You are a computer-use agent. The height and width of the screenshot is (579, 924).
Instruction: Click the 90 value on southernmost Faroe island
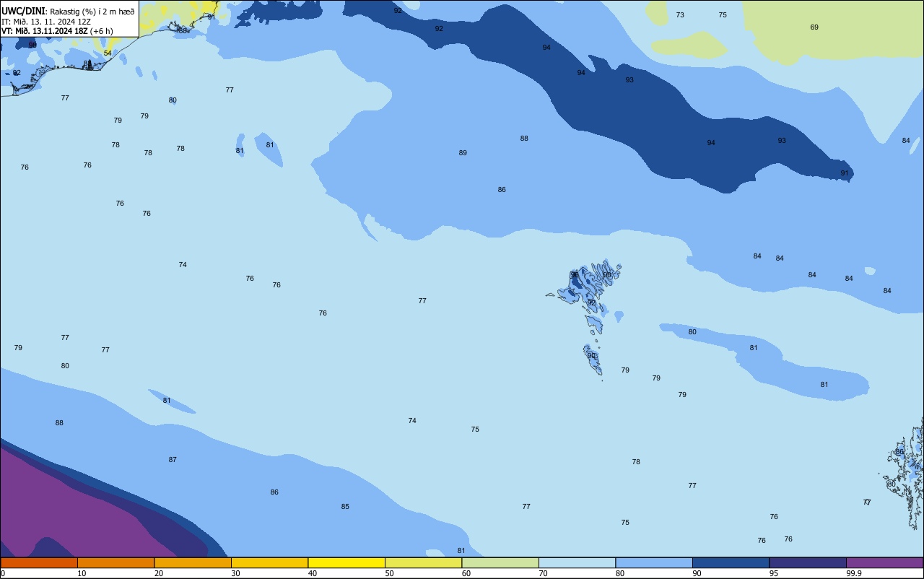tap(591, 356)
